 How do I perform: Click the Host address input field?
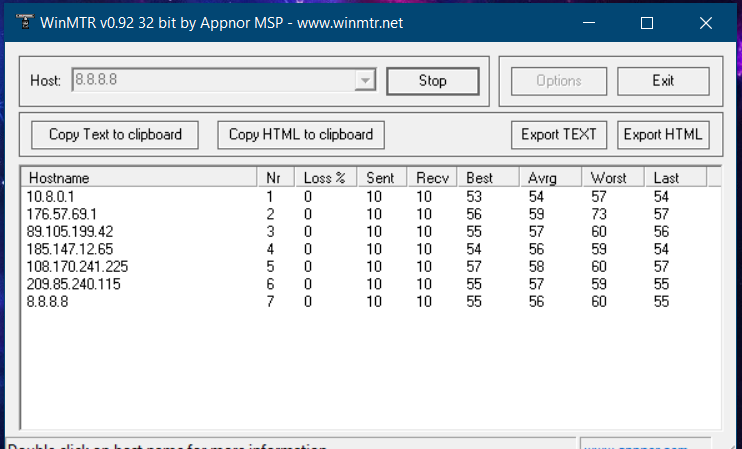(210, 81)
